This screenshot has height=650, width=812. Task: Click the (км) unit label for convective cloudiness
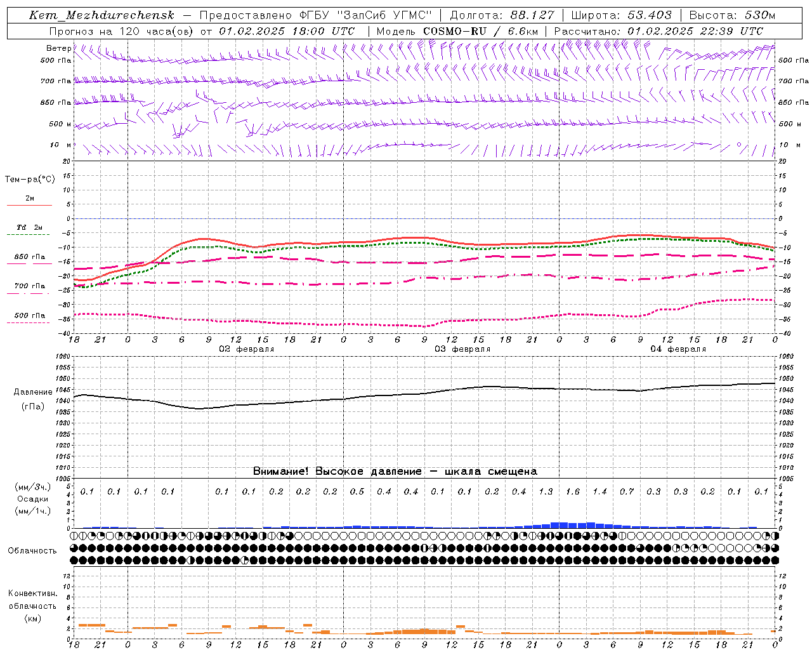[32, 618]
